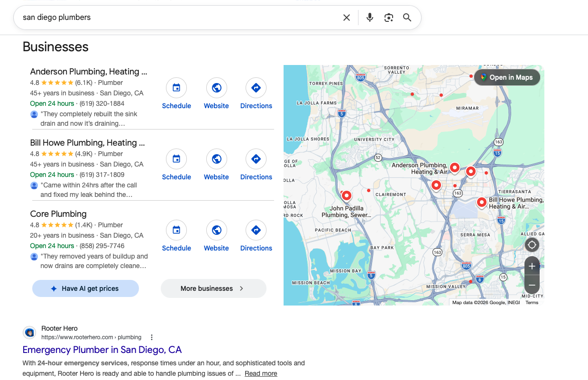Expand More businesses list
The height and width of the screenshot is (380, 588).
click(x=213, y=288)
